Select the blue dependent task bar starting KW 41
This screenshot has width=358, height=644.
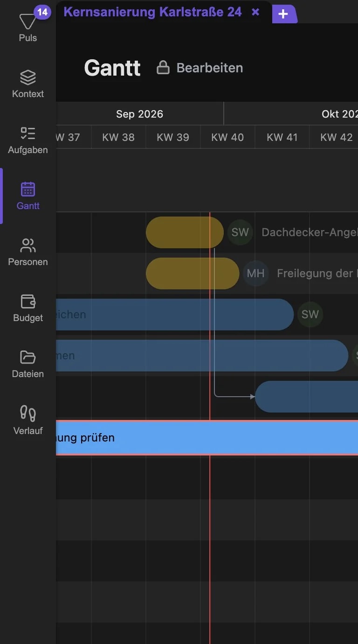[307, 397]
